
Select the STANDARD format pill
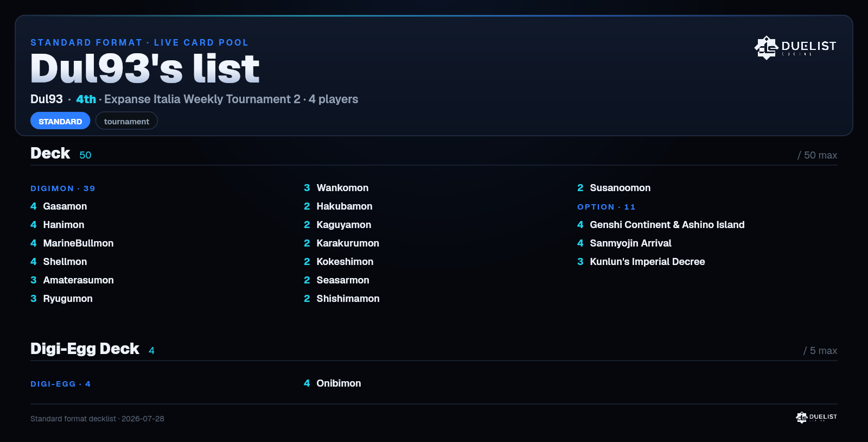tap(60, 121)
